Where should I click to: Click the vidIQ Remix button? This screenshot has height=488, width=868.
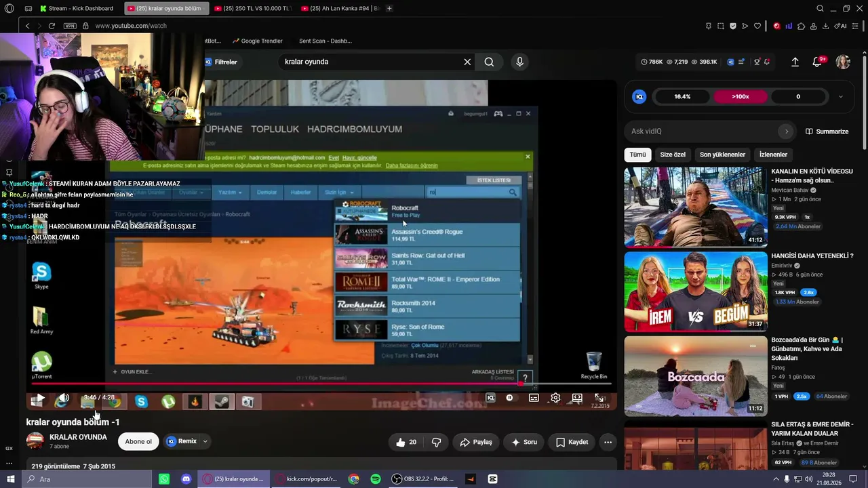182,441
